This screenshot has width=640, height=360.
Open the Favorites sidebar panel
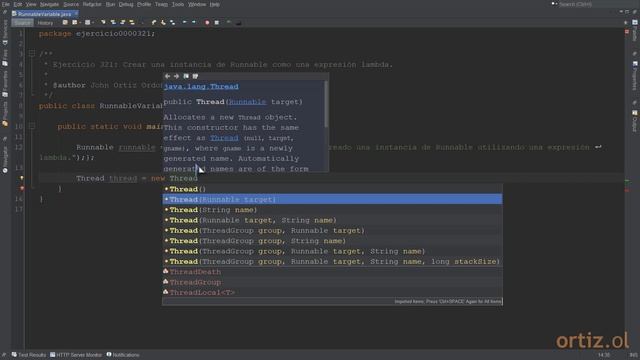pos(5,84)
